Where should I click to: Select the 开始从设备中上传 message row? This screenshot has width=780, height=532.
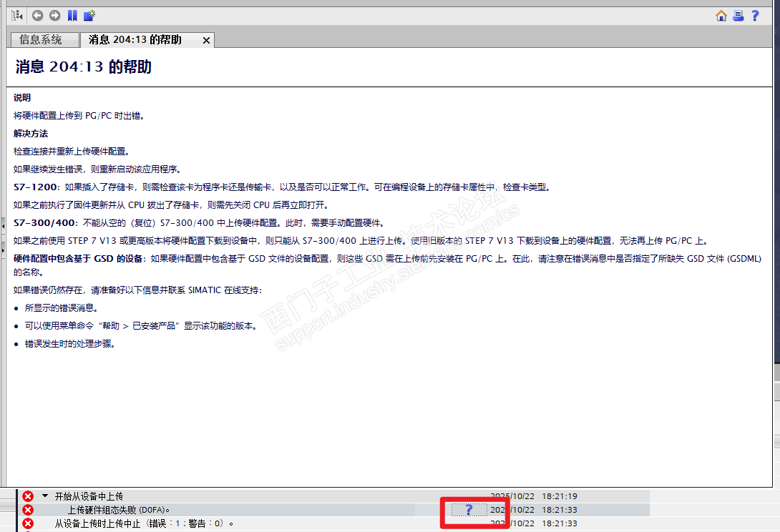tap(334, 496)
